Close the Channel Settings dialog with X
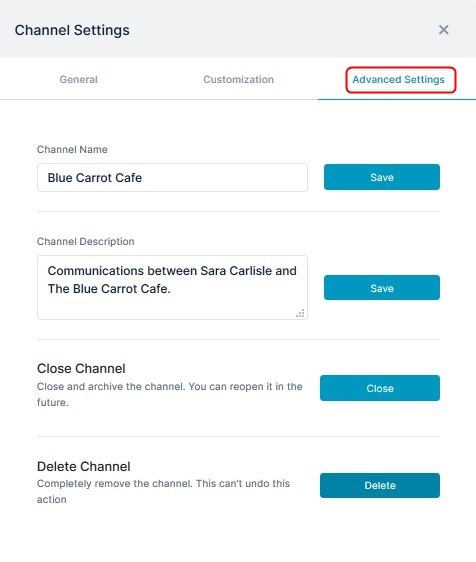 click(443, 30)
